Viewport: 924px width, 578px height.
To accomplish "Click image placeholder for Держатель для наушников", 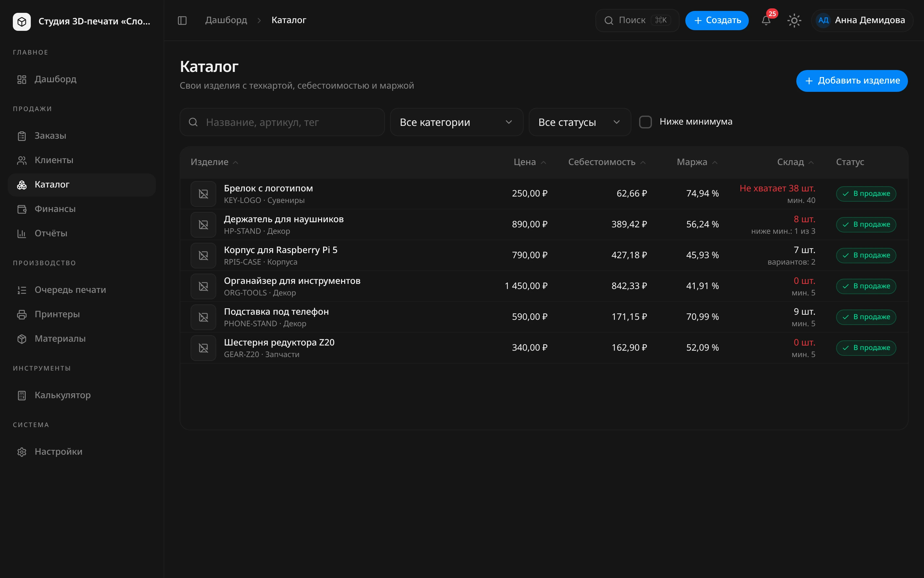I will click(x=203, y=225).
